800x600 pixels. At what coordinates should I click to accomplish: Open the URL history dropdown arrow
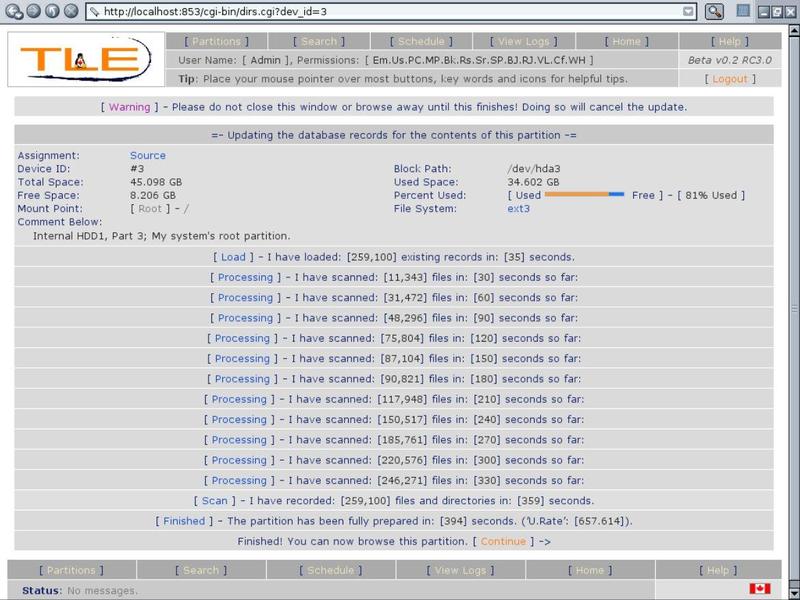[x=688, y=12]
